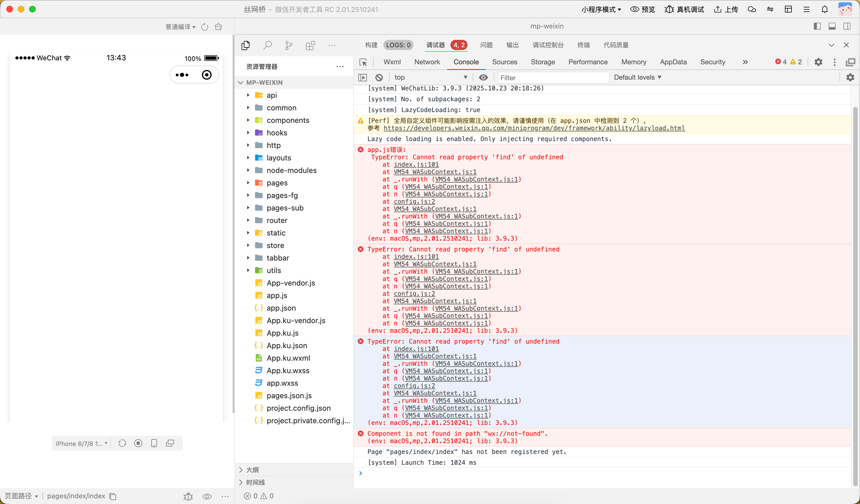Click the simulator record circle button
Screen dimensions: 860x504
[138, 443]
